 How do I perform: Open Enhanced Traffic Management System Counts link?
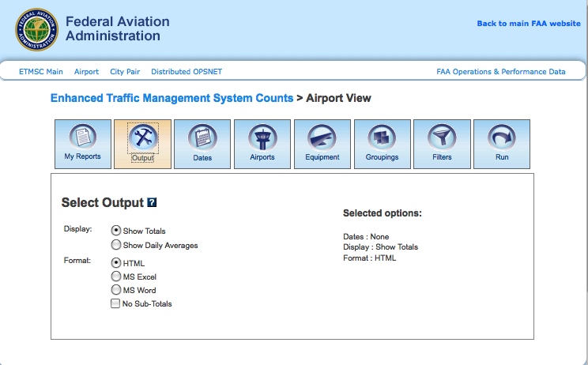171,98
